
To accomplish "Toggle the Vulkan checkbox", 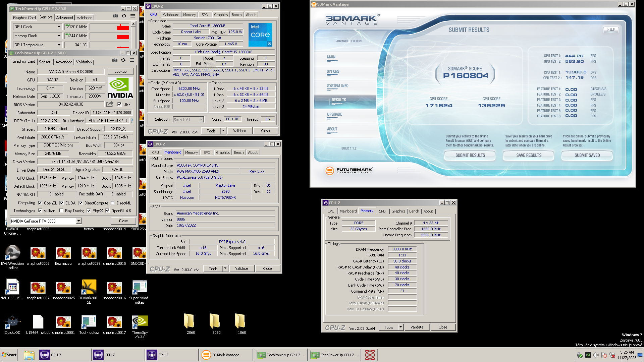I will 40,210.
